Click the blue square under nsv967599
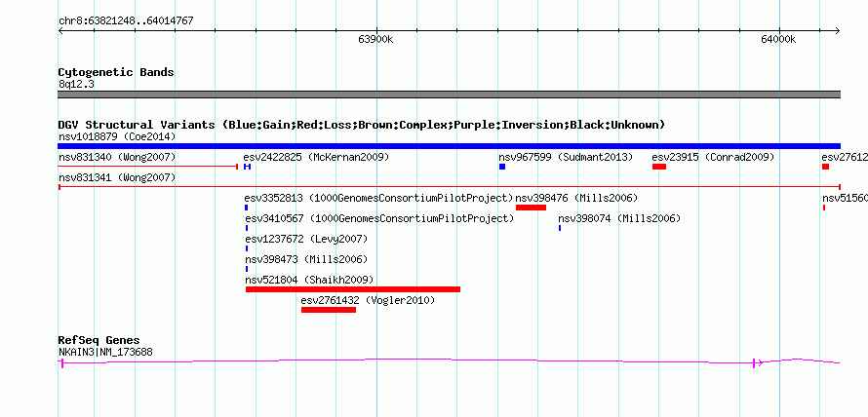Screen dimensions: 868x417 tap(502, 167)
